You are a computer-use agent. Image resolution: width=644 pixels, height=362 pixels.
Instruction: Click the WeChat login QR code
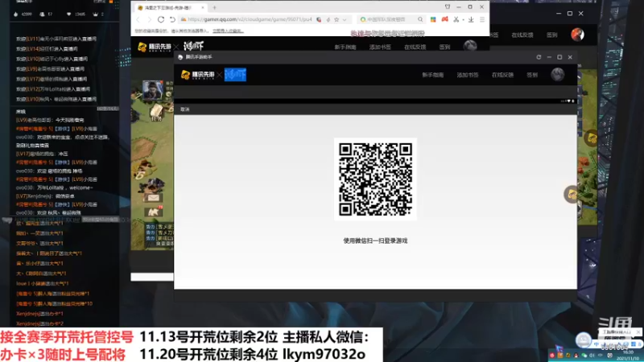[375, 179]
